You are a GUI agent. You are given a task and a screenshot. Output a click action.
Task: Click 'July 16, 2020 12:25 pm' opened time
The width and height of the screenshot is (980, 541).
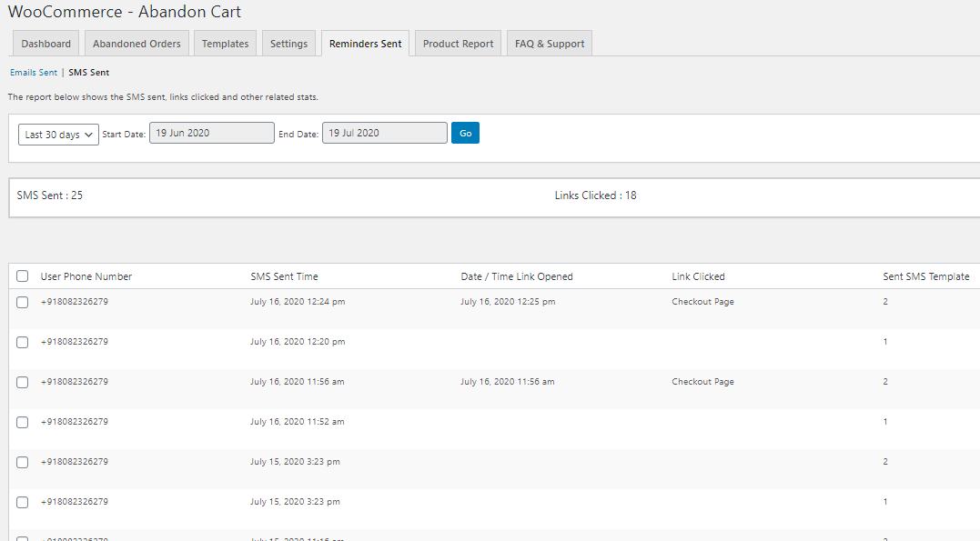tap(508, 301)
